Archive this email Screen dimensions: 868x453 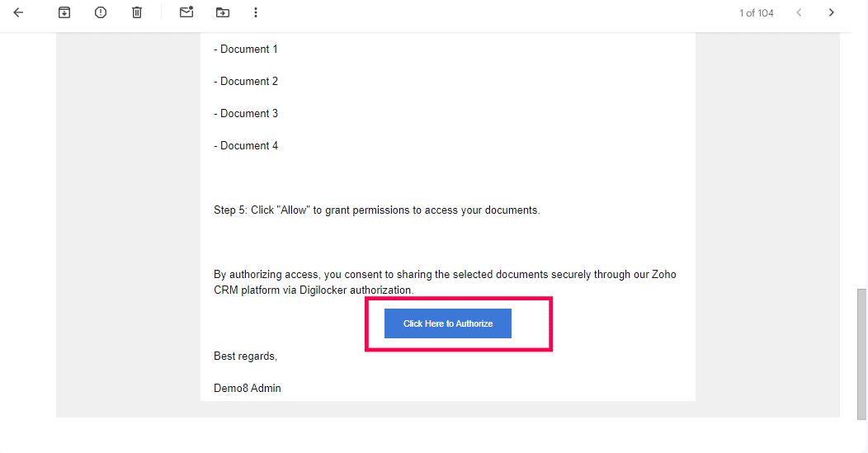coord(64,12)
